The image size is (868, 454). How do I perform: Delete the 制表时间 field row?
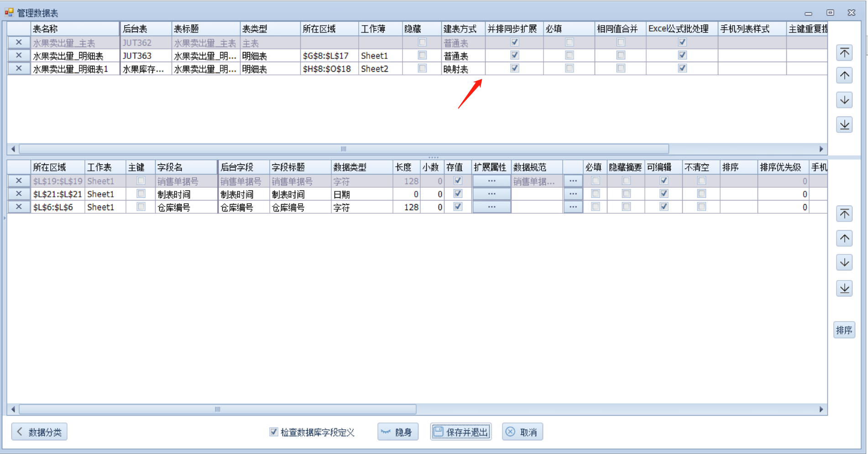[19, 194]
